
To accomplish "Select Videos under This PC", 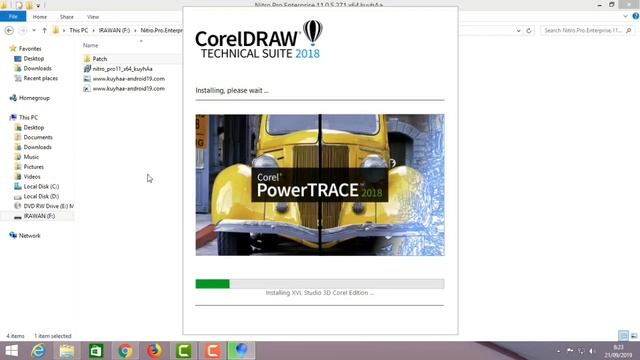I will coord(32,177).
